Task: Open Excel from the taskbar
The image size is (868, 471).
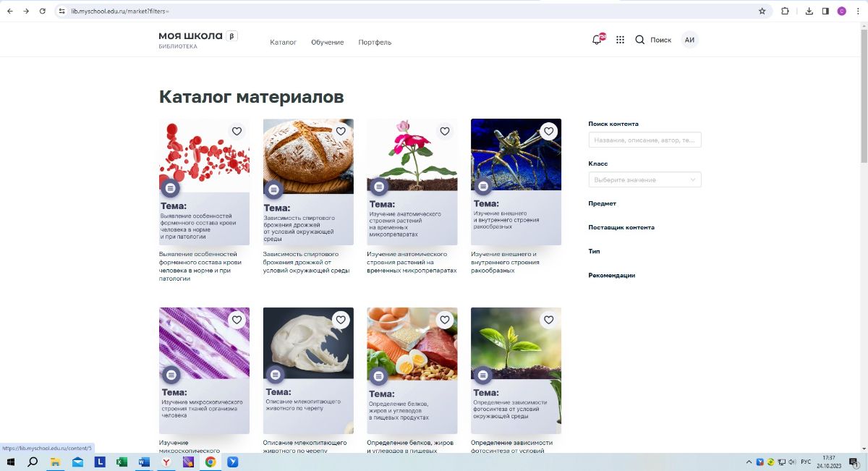Action: [122, 462]
